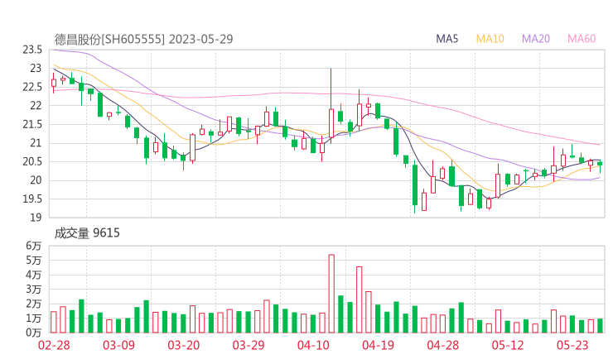Click the 20.5 price axis label

point(32,161)
